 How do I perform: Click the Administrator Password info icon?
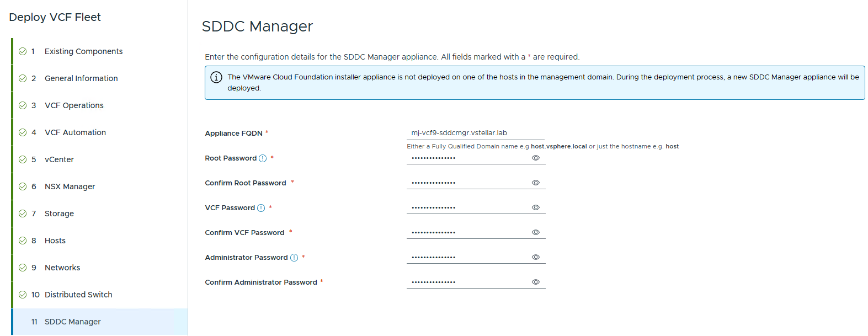tap(294, 258)
